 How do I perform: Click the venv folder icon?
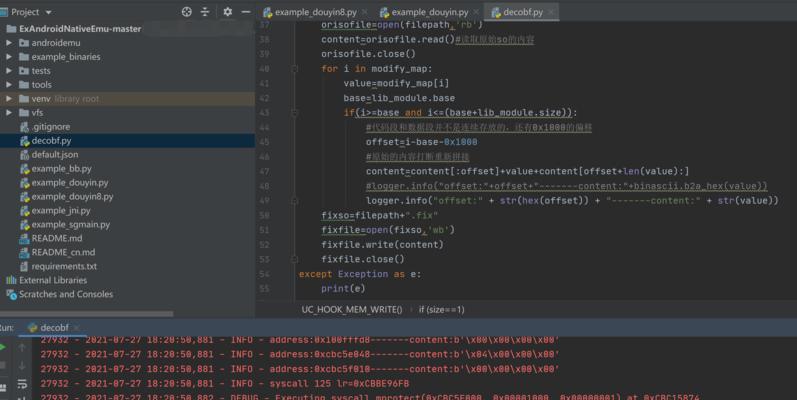point(24,99)
